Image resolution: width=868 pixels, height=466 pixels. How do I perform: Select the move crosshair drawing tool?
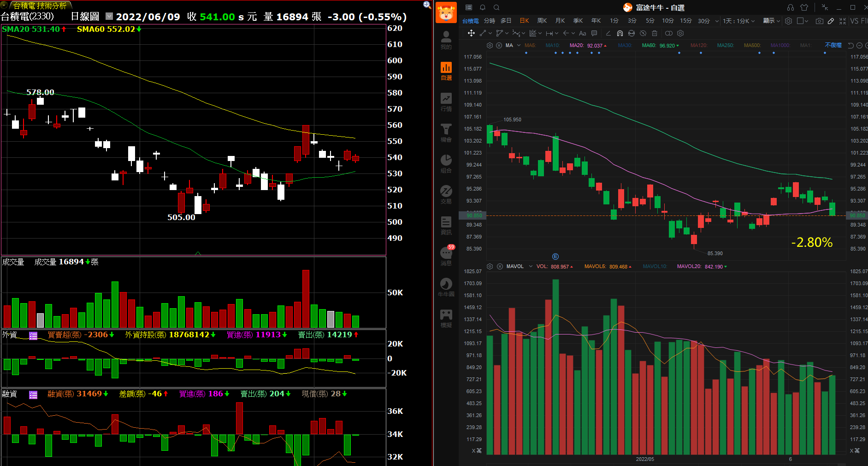pos(471,33)
